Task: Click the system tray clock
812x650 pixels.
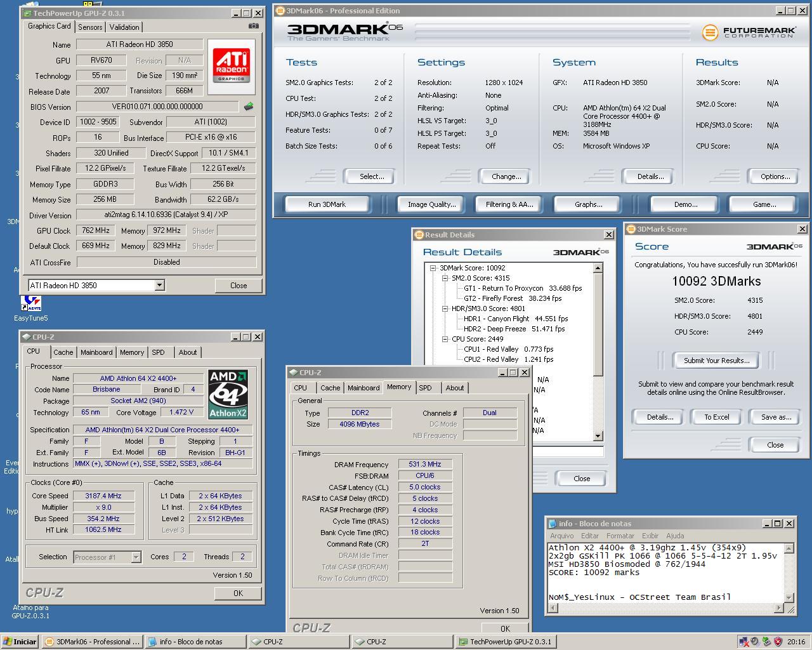Action: (796, 642)
